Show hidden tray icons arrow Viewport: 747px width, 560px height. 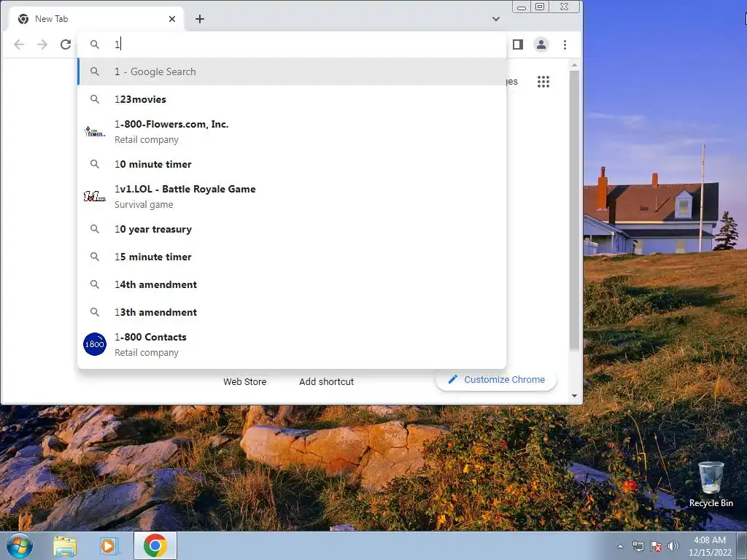pos(620,547)
